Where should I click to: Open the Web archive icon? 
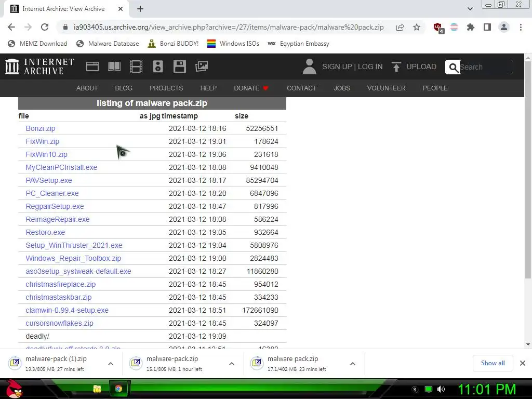[x=92, y=66]
